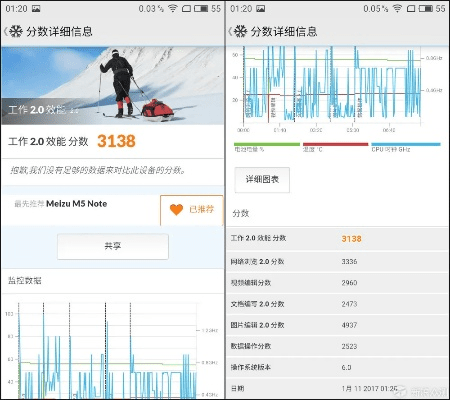Open the 详细图表 detailed chart button
450x400 pixels.
coord(262,180)
